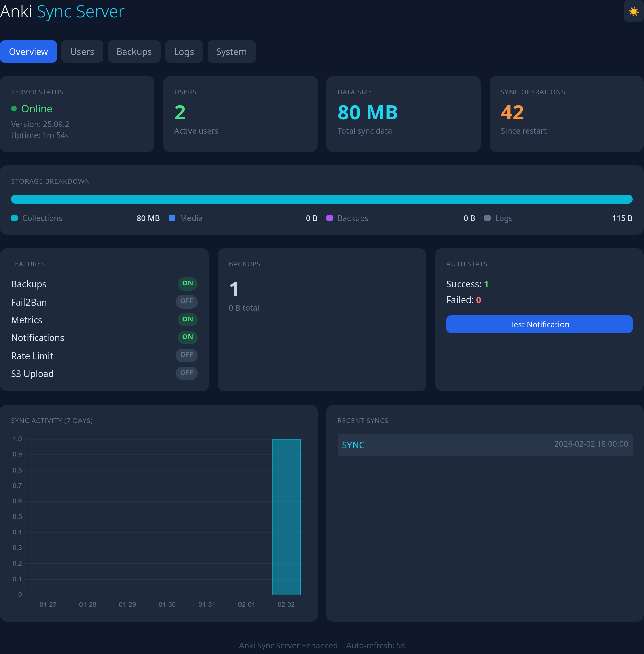The width and height of the screenshot is (644, 654).
Task: Switch to the Overview tab
Action: pyautogui.click(x=29, y=51)
